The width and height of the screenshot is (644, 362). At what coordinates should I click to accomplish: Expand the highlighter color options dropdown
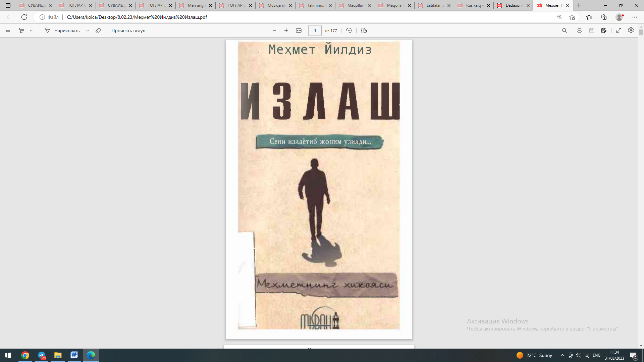31,31
